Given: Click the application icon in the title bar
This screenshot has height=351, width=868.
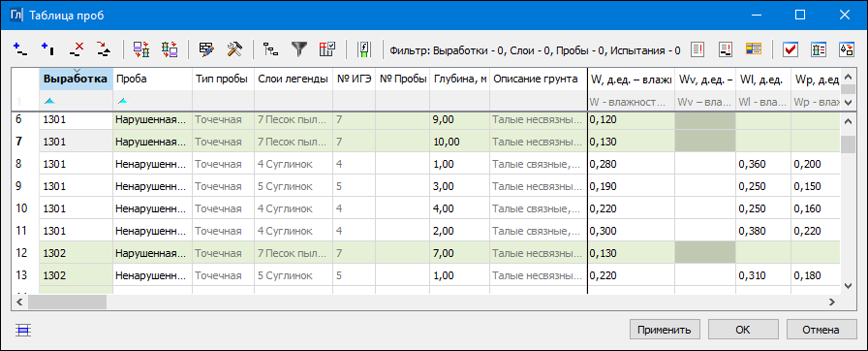Looking at the screenshot, I should click(x=17, y=15).
